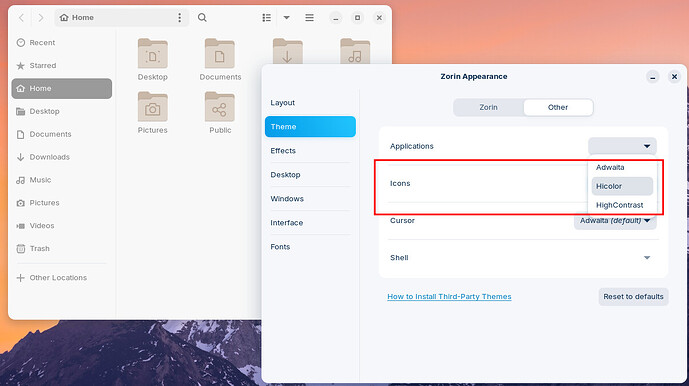Open the Public shared folder icon
The width and height of the screenshot is (689, 386).
[x=220, y=107]
